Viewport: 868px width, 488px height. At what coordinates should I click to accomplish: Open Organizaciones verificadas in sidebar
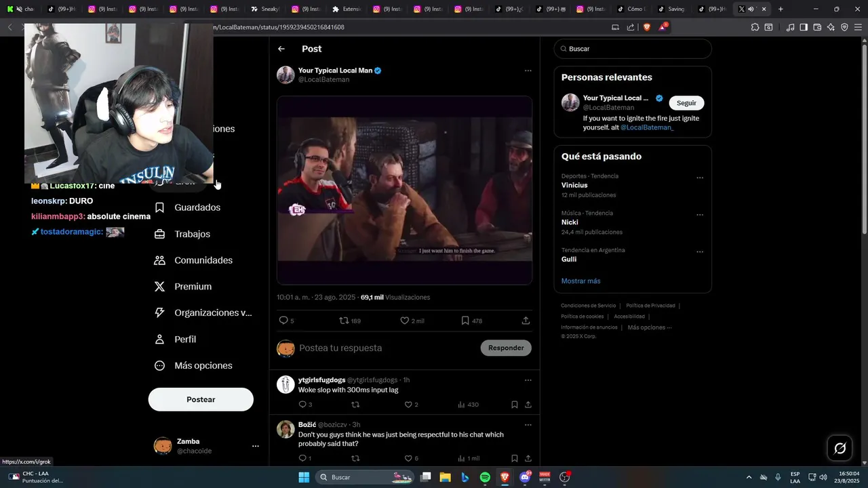click(202, 313)
